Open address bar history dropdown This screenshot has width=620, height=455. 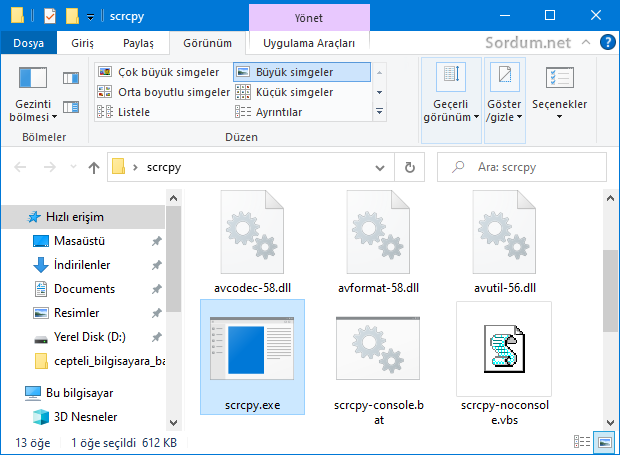(x=380, y=168)
